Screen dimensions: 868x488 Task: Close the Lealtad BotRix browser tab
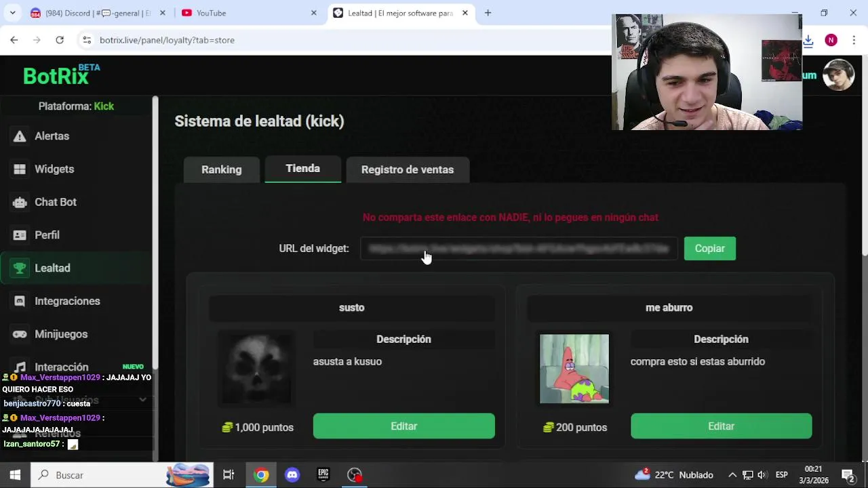click(x=465, y=13)
